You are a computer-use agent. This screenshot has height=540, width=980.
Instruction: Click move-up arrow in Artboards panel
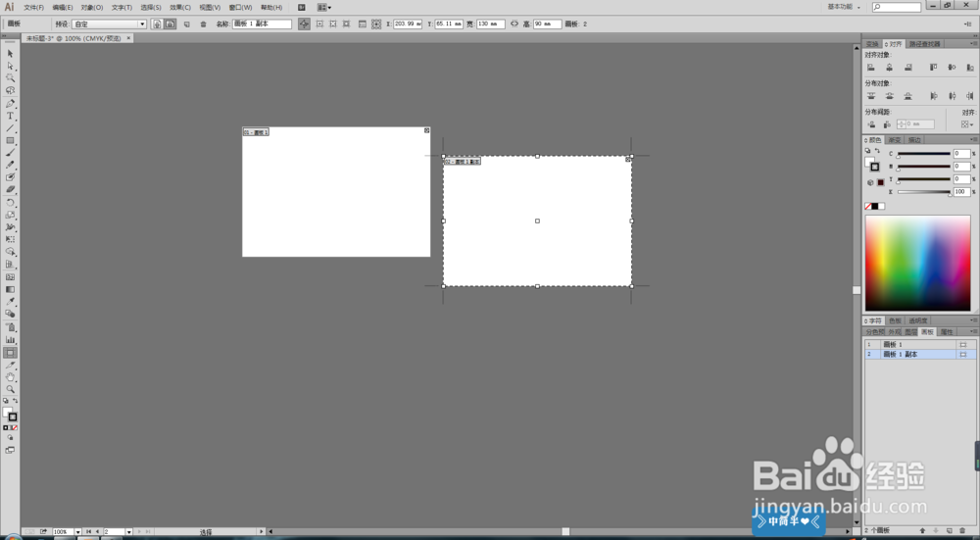tap(922, 530)
